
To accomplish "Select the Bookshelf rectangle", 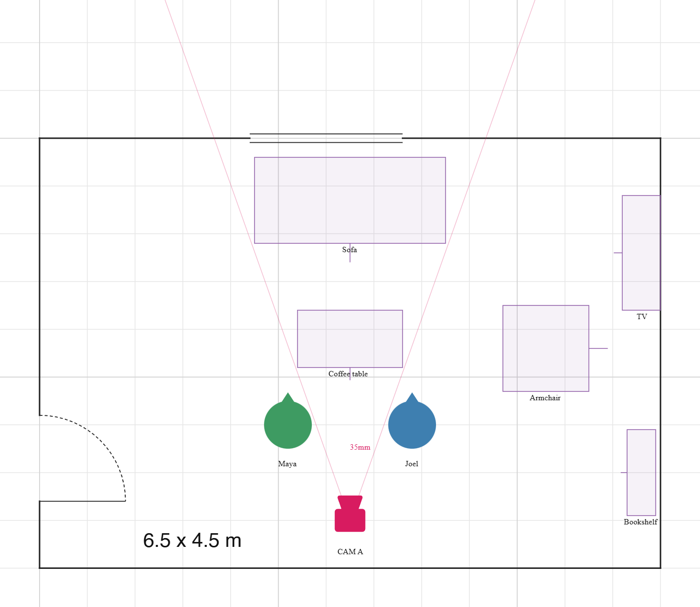I will pos(641,473).
